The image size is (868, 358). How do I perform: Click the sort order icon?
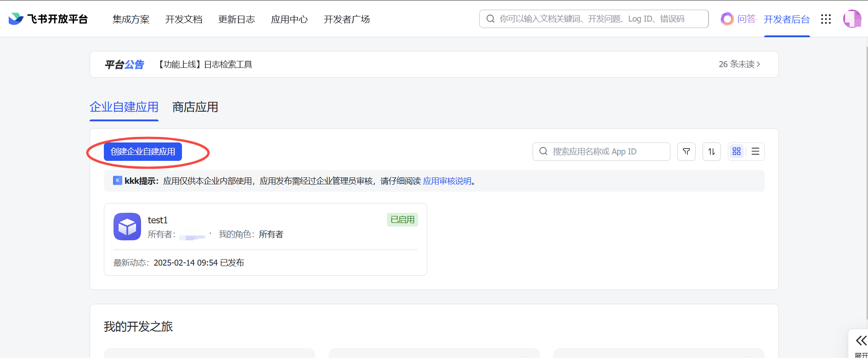711,152
